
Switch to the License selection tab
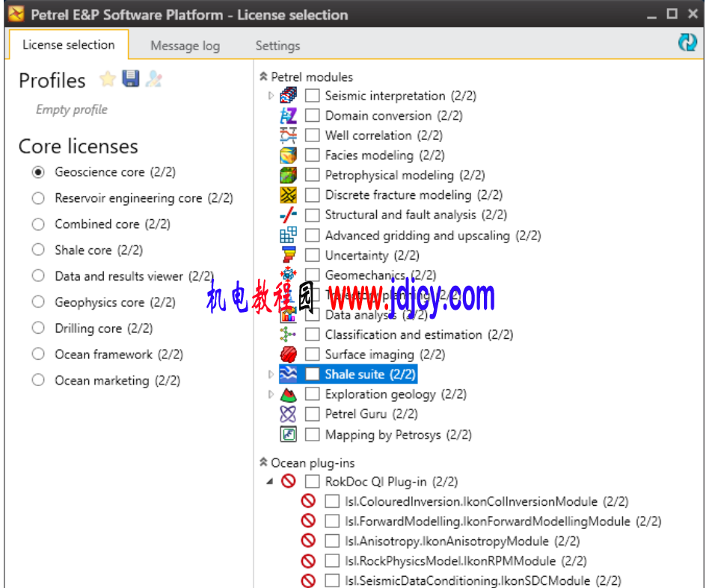point(69,45)
